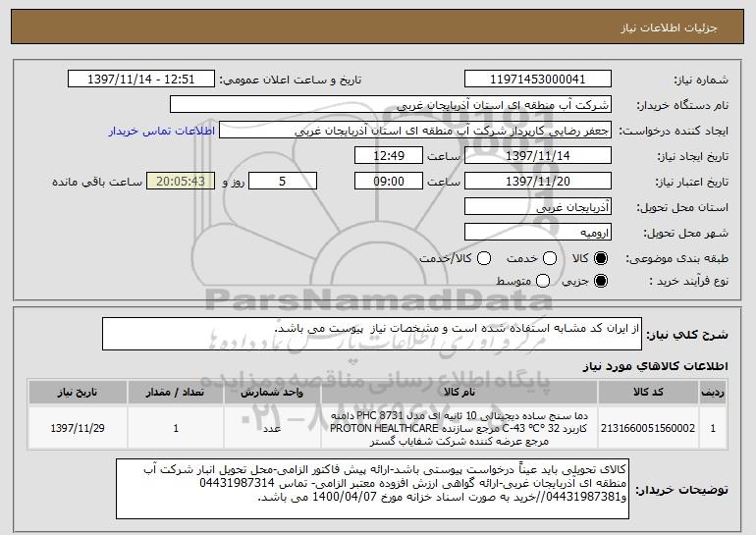Click the ردیف column header
This screenshot has width=756, height=535.
coord(713,392)
